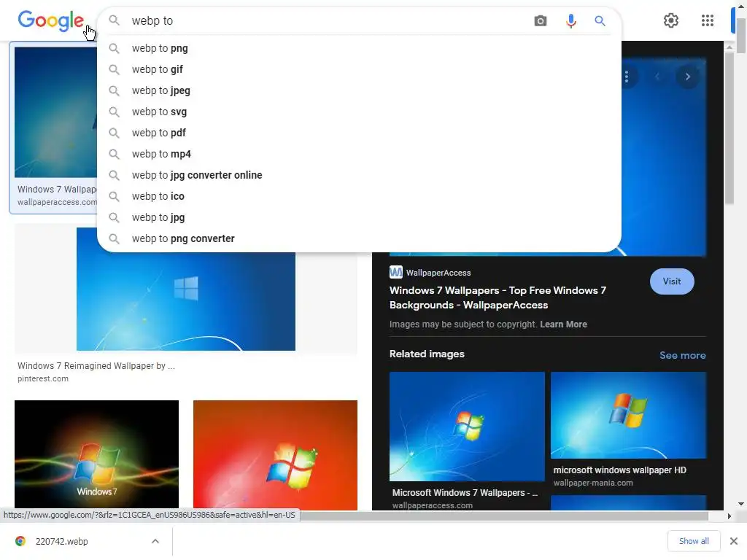The image size is (747, 560).
Task: Click in the search box text
Action: [x=152, y=21]
